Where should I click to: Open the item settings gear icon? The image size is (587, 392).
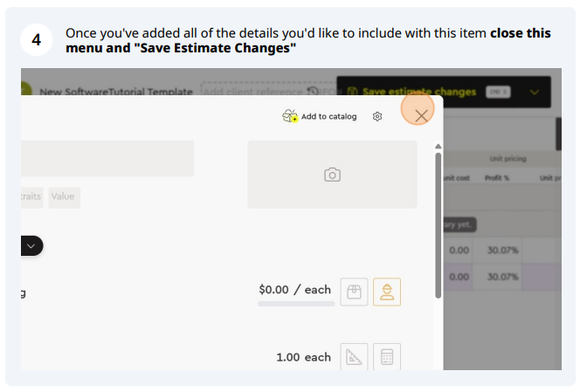click(377, 116)
